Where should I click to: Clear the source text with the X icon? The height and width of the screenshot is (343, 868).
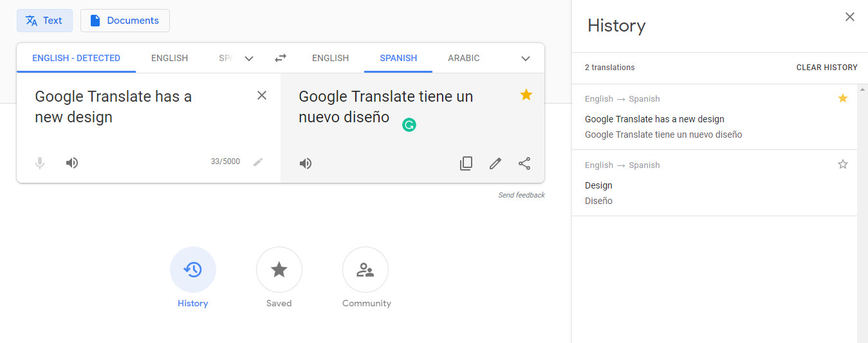pos(262,95)
